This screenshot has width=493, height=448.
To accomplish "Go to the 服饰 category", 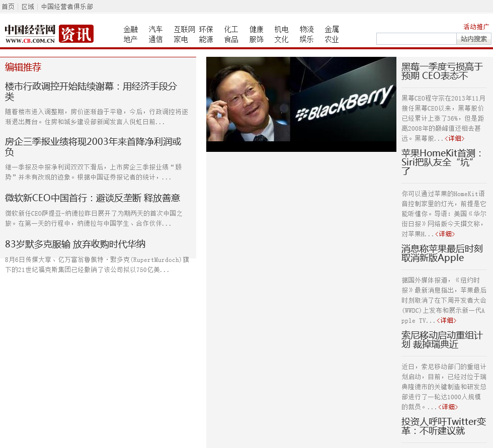I will [x=256, y=39].
